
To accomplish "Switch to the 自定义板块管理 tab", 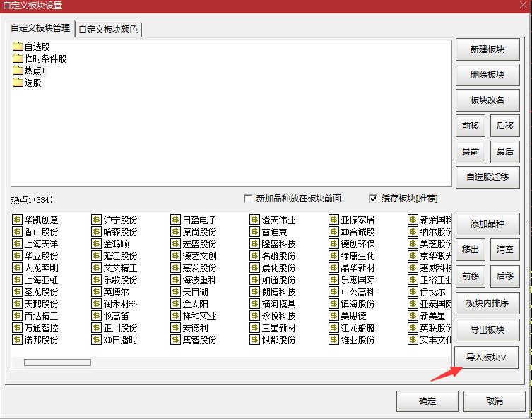I will 40,28.
